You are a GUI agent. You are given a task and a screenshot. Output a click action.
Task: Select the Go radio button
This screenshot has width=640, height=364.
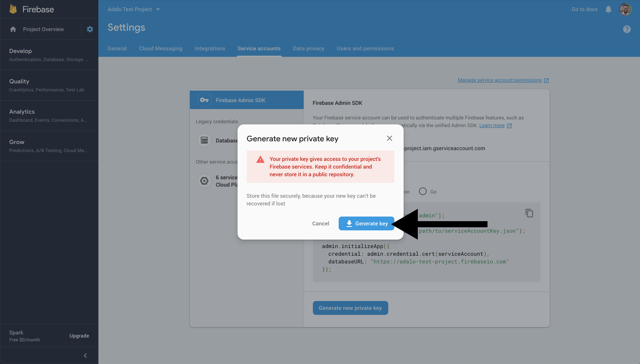[x=423, y=191]
